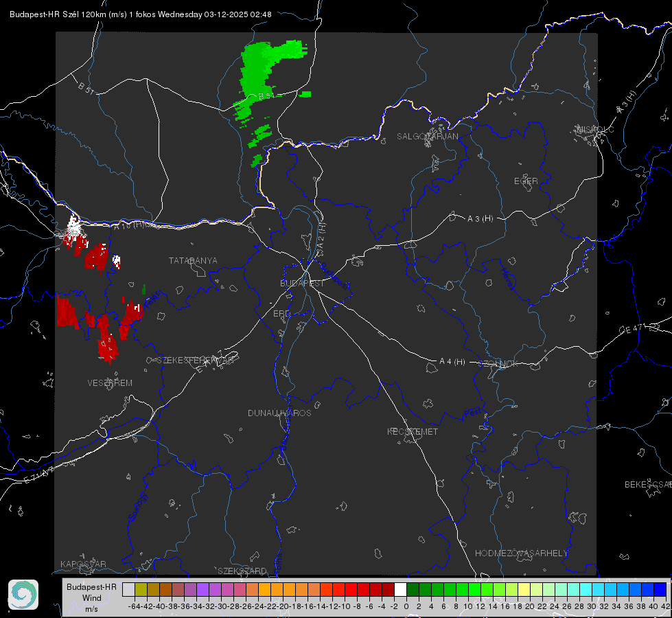Click the BEKESCSABA city label

coord(648,485)
